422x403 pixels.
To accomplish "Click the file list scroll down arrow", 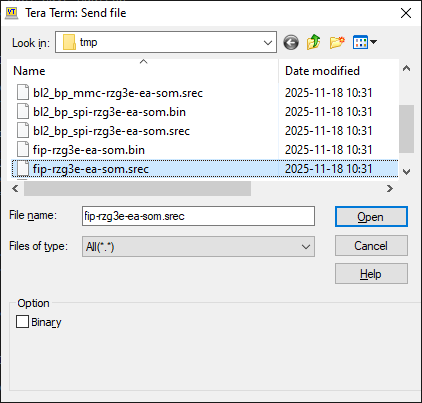I will click(406, 172).
